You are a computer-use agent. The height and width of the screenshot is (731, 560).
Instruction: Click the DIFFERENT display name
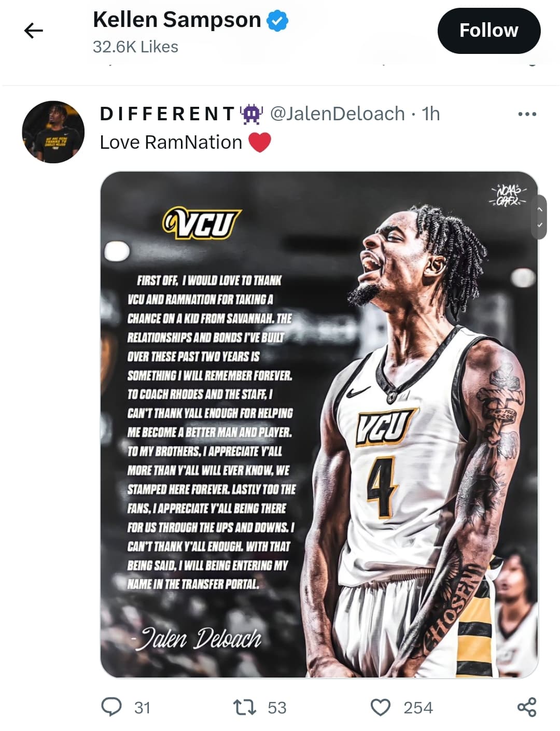(168, 114)
